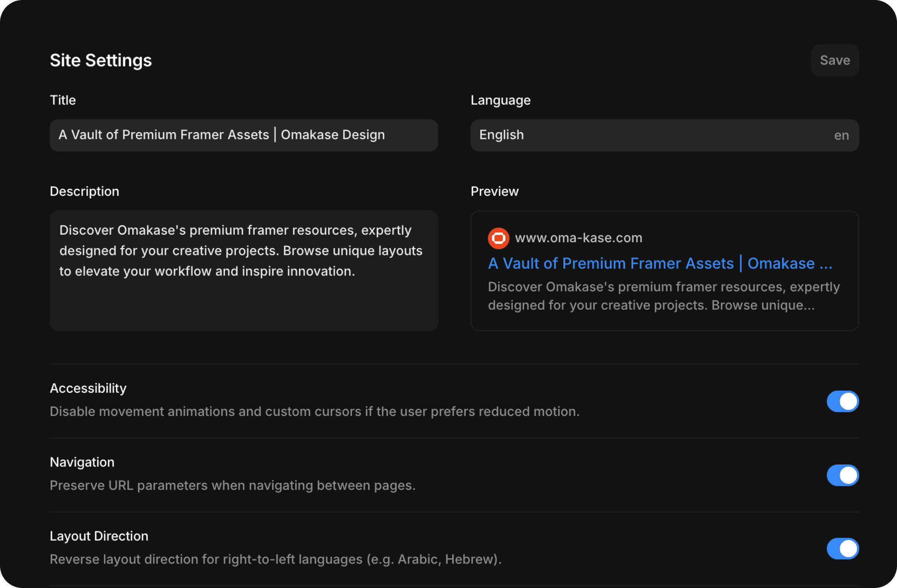Viewport: 897px width, 588px height.
Task: Click the Navigation section heading
Action: (82, 462)
